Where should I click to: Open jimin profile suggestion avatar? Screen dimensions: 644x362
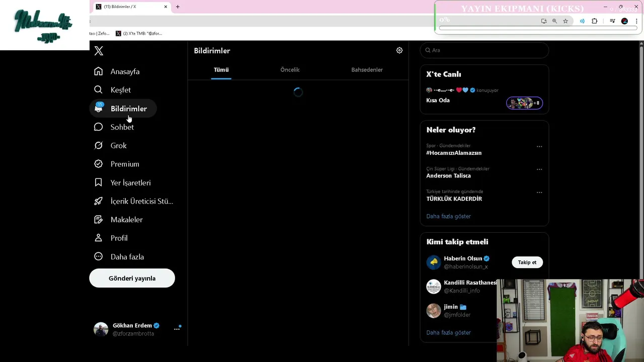click(x=434, y=311)
